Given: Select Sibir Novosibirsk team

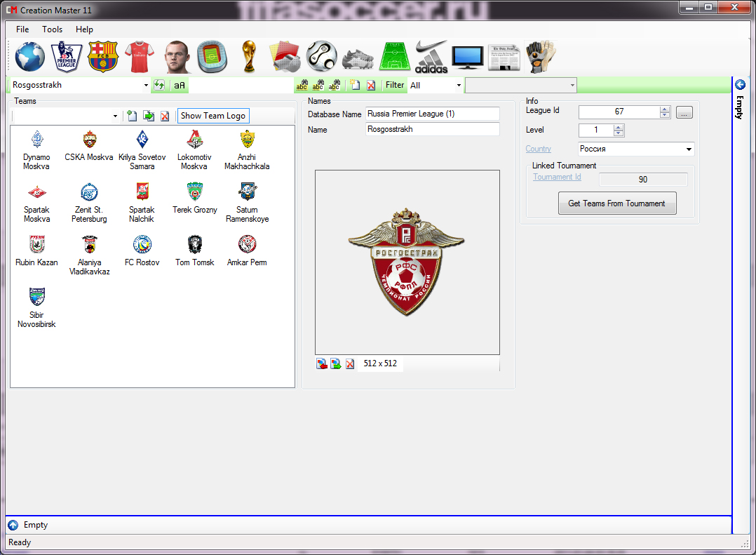Looking at the screenshot, I should [36, 308].
